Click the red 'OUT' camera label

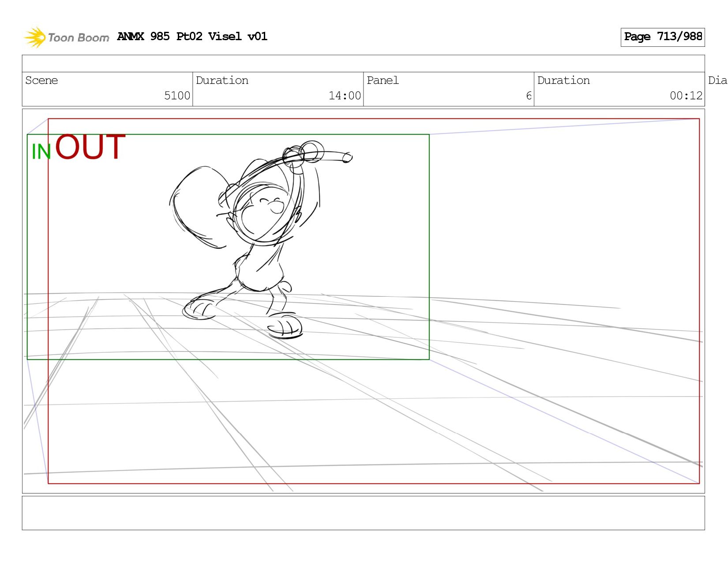pyautogui.click(x=90, y=147)
